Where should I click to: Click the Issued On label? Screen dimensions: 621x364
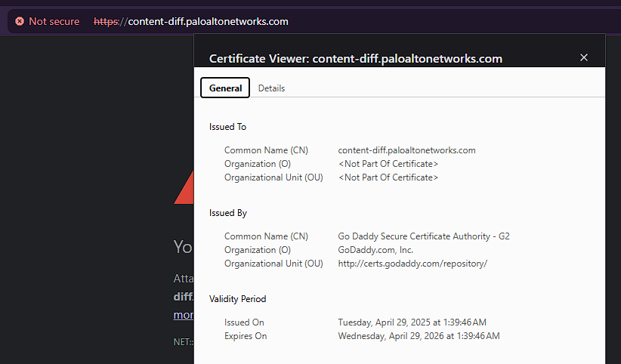(x=244, y=322)
